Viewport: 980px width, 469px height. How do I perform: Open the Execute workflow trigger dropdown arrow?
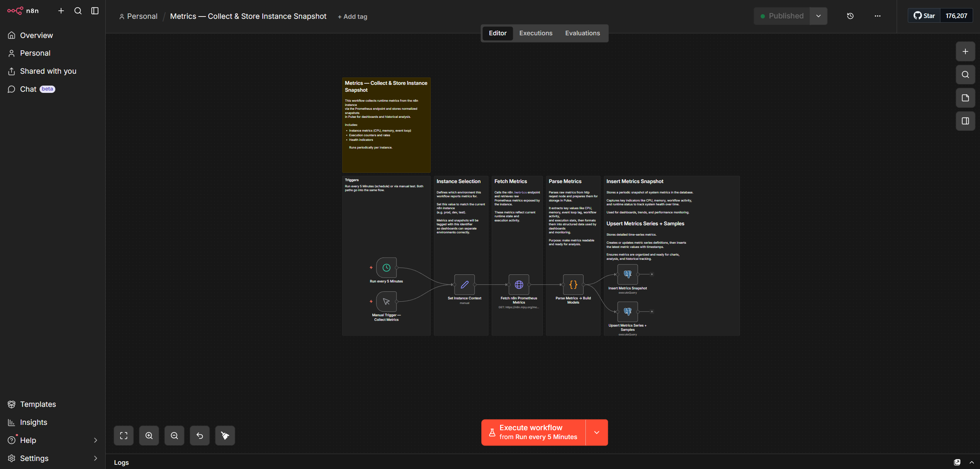coord(597,433)
